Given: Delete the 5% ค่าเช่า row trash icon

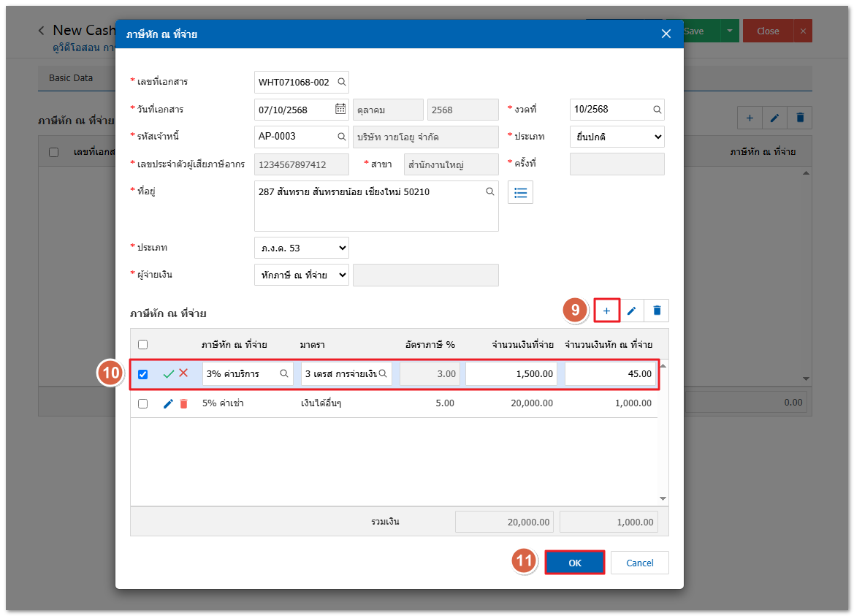Looking at the screenshot, I should click(x=183, y=403).
